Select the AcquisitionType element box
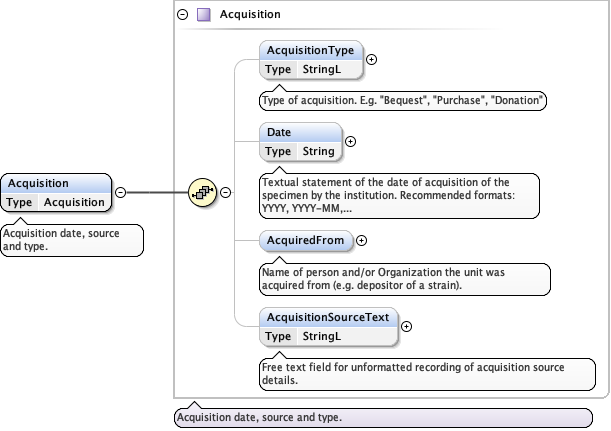This screenshot has height=431, width=611. click(x=312, y=60)
